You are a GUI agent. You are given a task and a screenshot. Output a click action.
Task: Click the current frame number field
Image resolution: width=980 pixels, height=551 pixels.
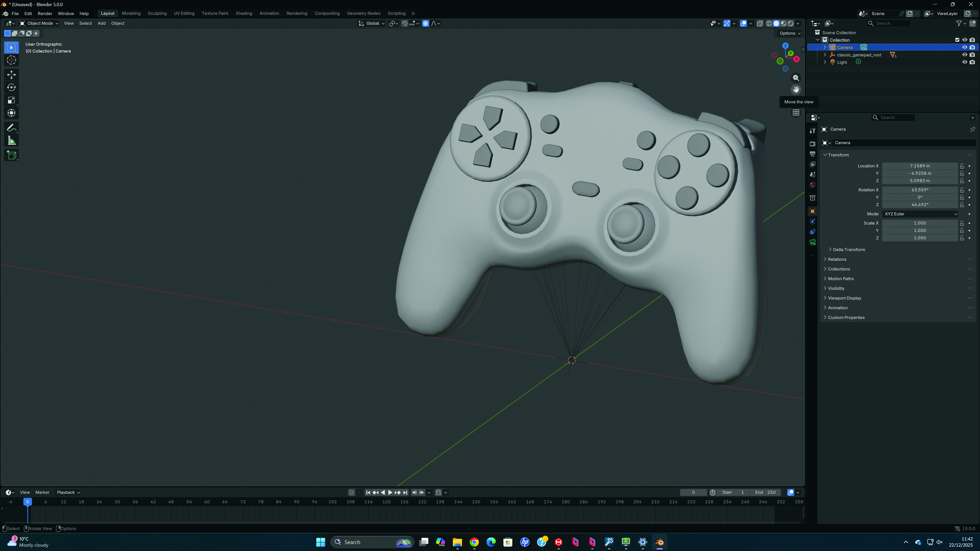point(693,492)
